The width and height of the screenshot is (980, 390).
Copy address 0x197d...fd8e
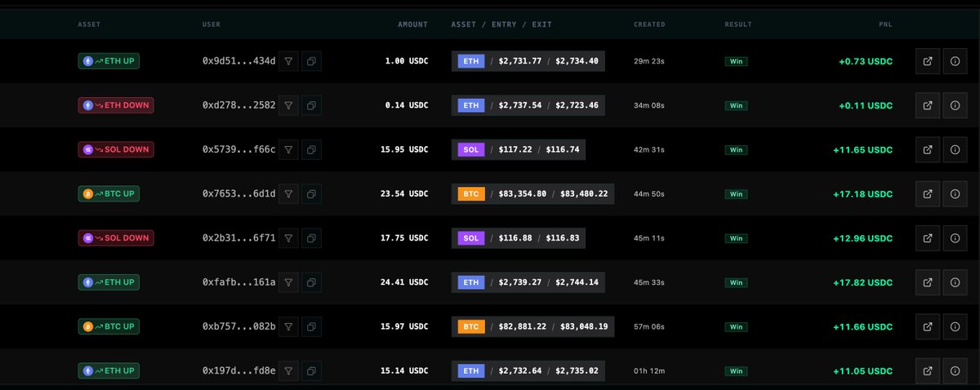[311, 370]
